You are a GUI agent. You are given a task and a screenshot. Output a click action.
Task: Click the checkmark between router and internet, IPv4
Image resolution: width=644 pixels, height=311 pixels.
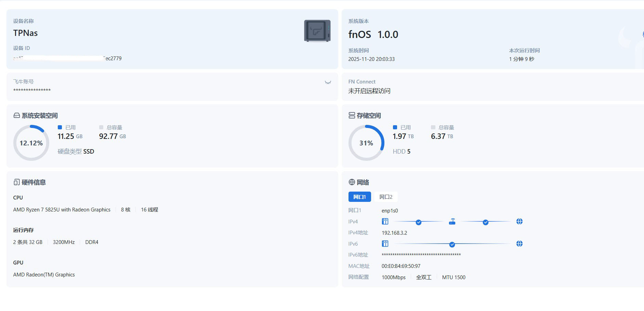(x=486, y=222)
